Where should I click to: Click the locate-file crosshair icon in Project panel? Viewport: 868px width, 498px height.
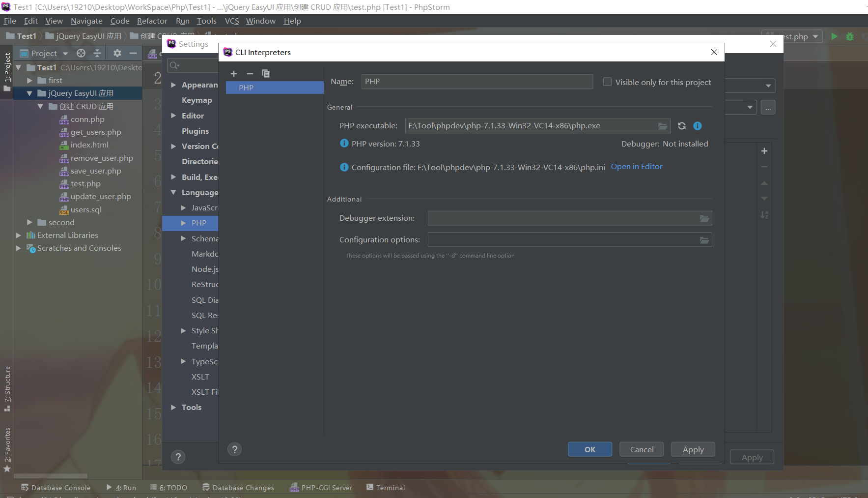tap(81, 53)
